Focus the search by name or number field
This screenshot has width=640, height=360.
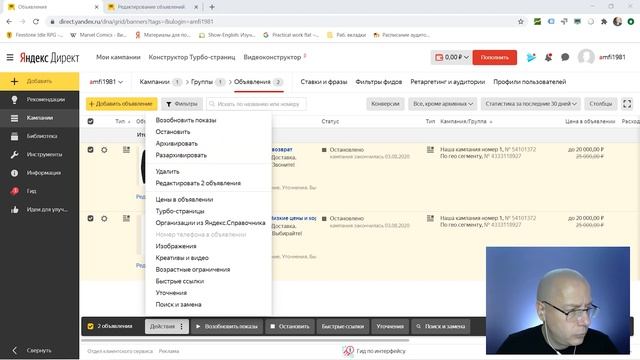pyautogui.click(x=256, y=104)
